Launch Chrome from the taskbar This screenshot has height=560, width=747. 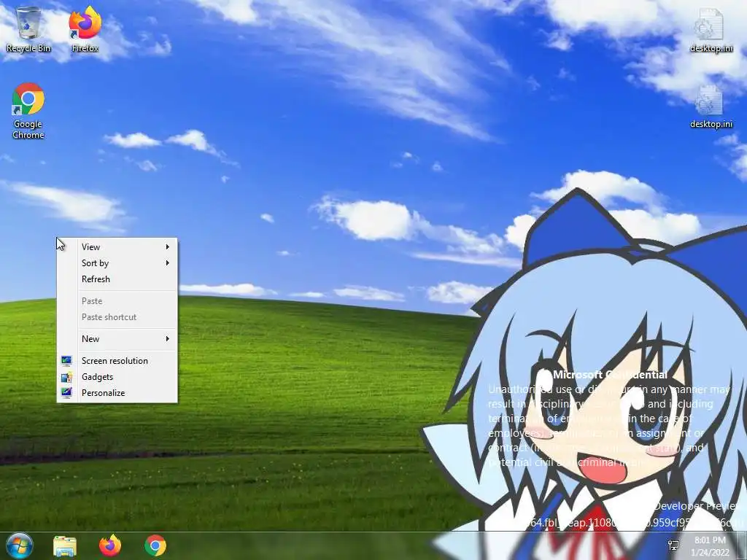(x=155, y=545)
